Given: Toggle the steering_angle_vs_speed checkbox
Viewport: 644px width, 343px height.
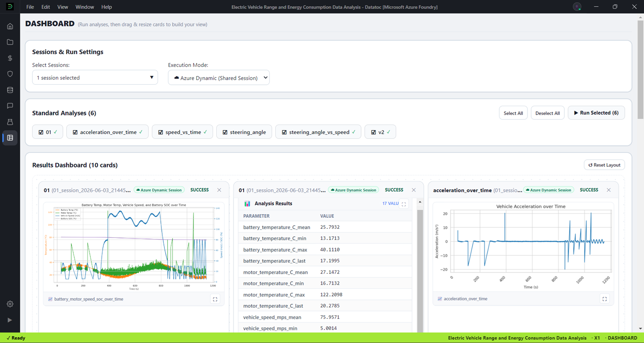Looking at the screenshot, I should [x=284, y=132].
